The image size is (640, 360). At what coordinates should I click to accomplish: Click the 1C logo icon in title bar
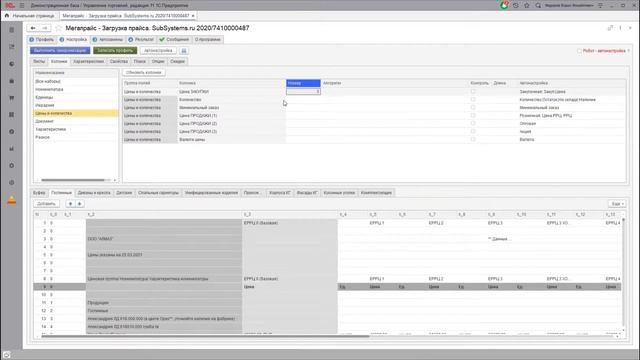point(9,6)
